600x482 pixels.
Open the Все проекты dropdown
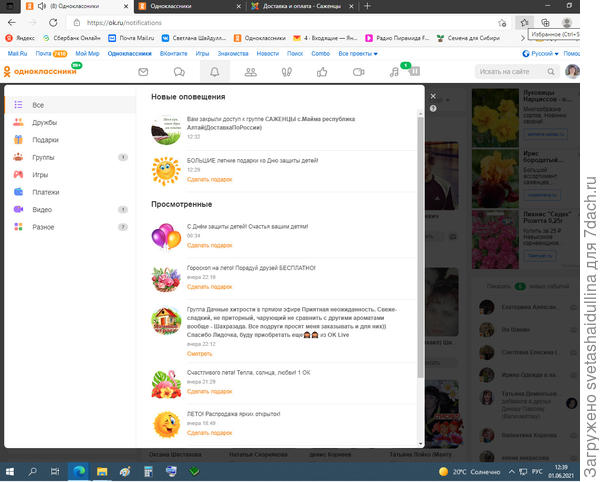(x=358, y=54)
